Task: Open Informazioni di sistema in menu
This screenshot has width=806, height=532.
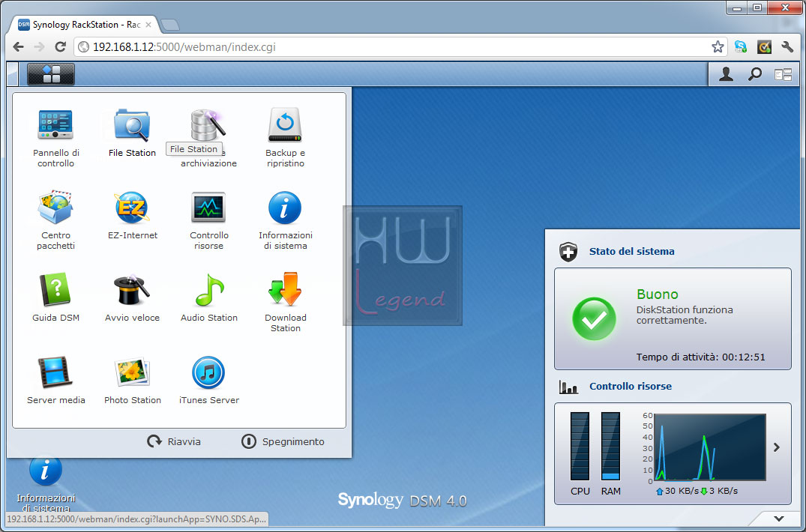Action: coord(285,220)
